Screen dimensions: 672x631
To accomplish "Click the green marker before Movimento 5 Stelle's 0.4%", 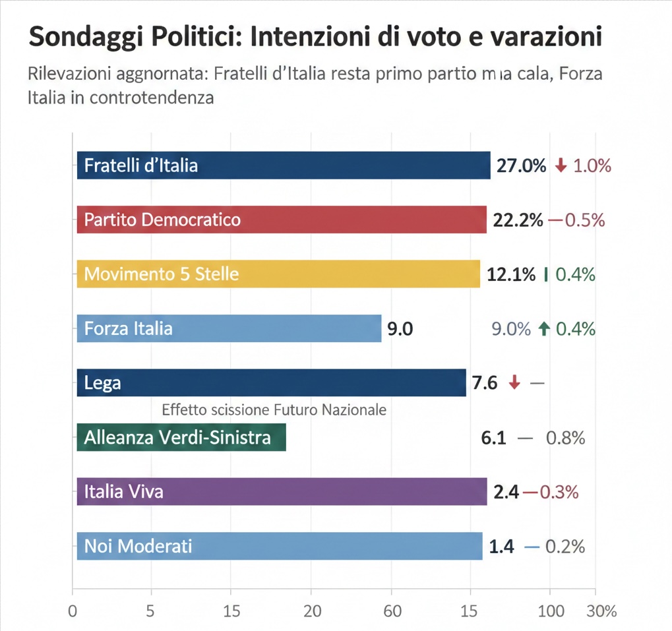I will tap(545, 274).
